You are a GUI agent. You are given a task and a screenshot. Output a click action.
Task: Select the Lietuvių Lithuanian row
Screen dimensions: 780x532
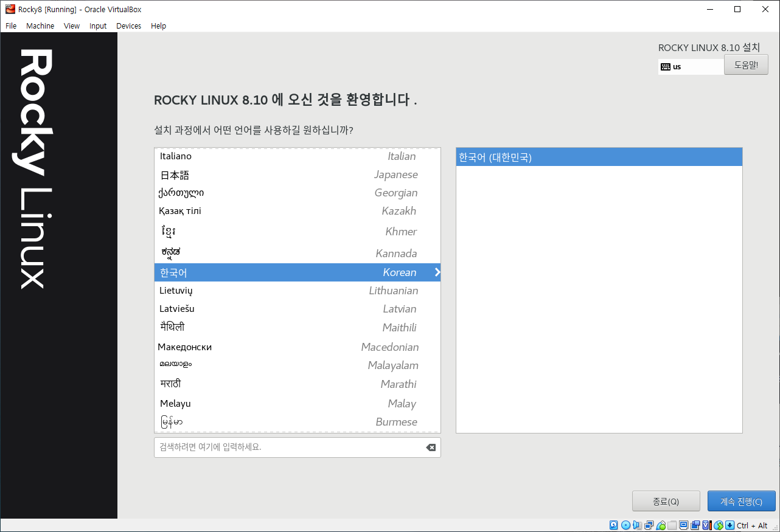[298, 291]
